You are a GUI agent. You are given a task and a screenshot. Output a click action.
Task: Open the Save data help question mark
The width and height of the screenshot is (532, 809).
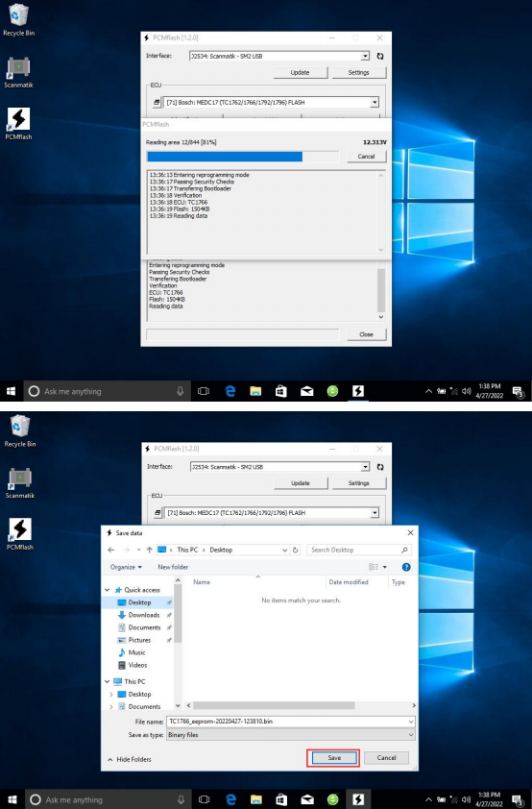pos(406,567)
